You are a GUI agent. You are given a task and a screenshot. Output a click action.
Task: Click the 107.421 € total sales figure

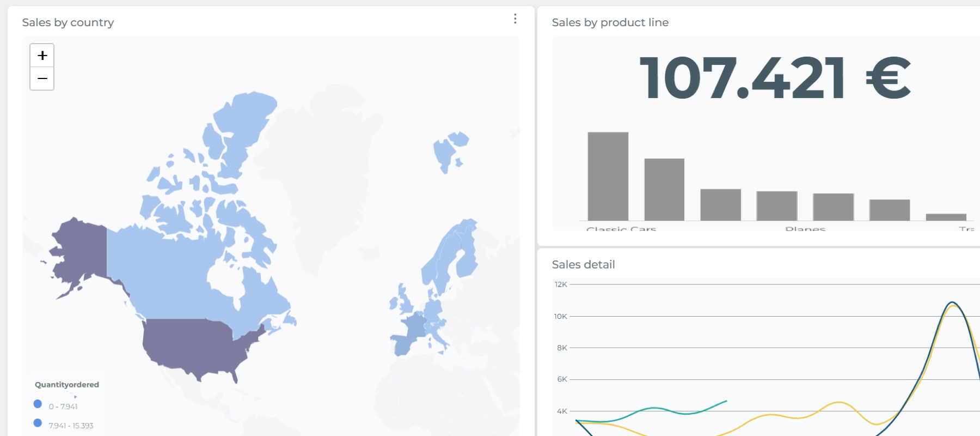point(774,79)
